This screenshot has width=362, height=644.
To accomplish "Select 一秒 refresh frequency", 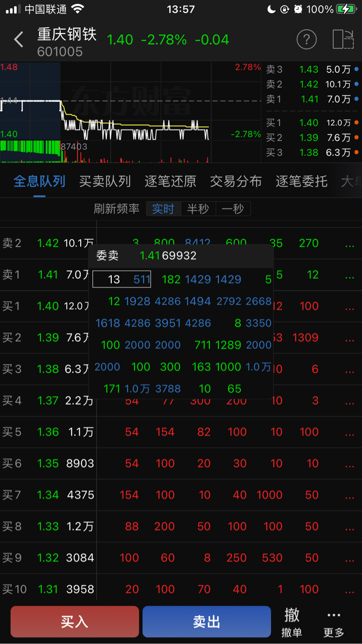I will [x=233, y=209].
